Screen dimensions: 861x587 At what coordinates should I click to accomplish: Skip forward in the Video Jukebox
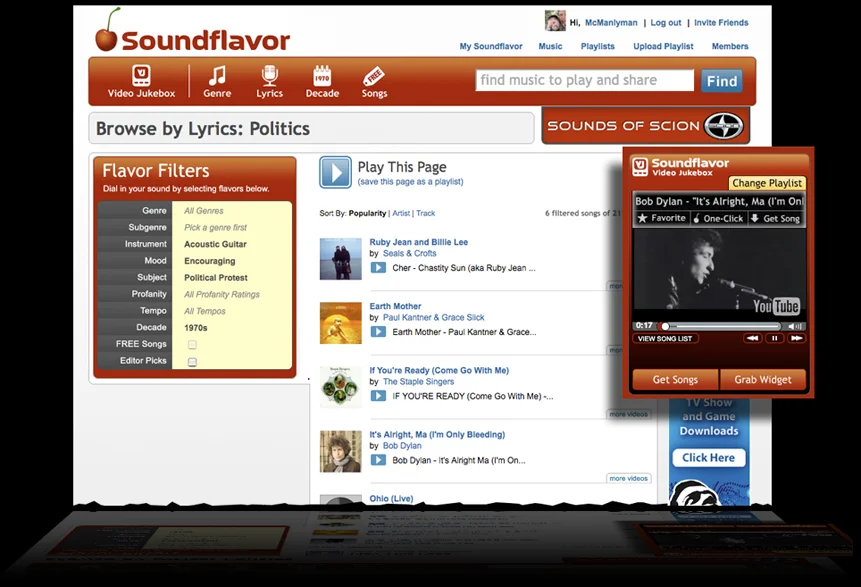click(x=796, y=338)
